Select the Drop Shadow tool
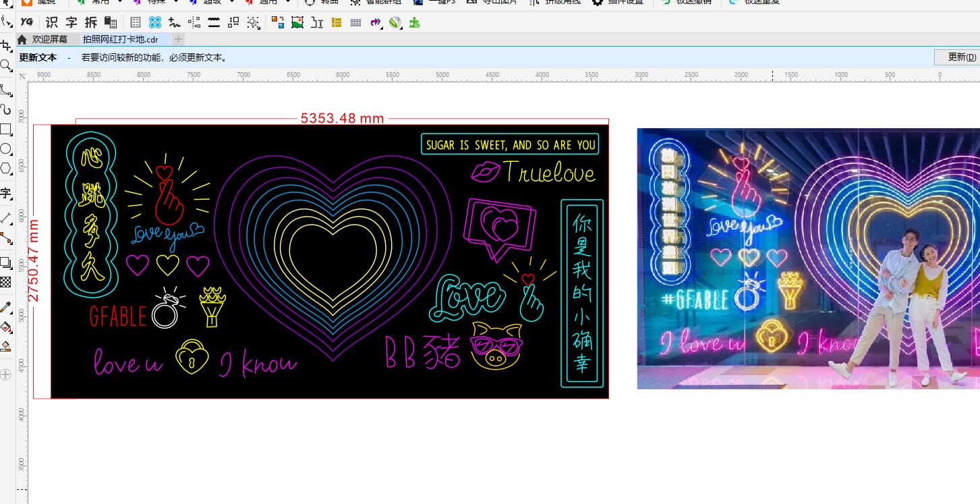980x504 pixels. [x=5, y=262]
